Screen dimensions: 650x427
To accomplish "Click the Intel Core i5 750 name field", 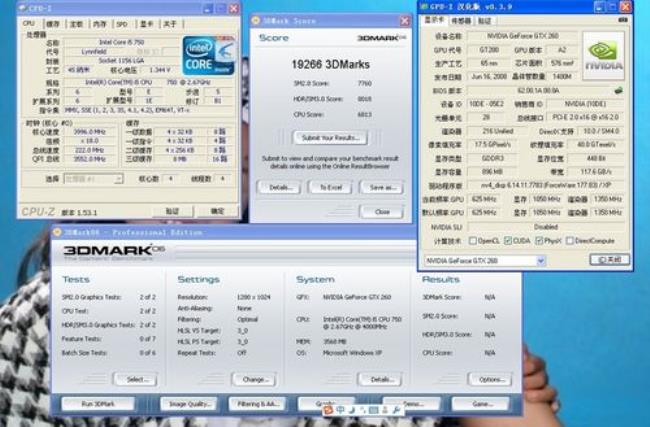I will click(x=122, y=42).
